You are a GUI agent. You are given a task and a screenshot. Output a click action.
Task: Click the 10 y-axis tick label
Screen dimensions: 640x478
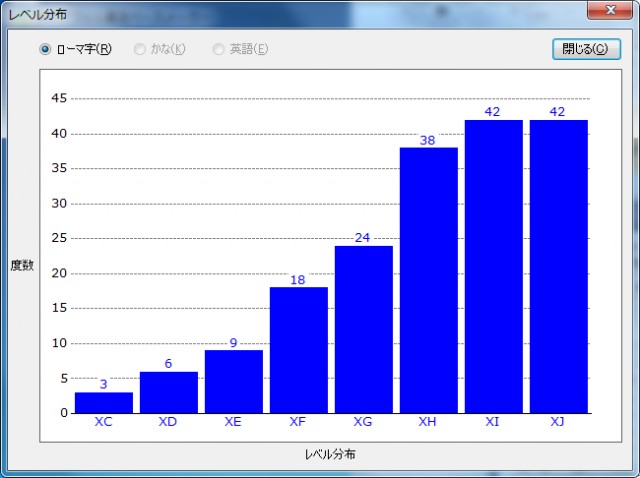[59, 343]
